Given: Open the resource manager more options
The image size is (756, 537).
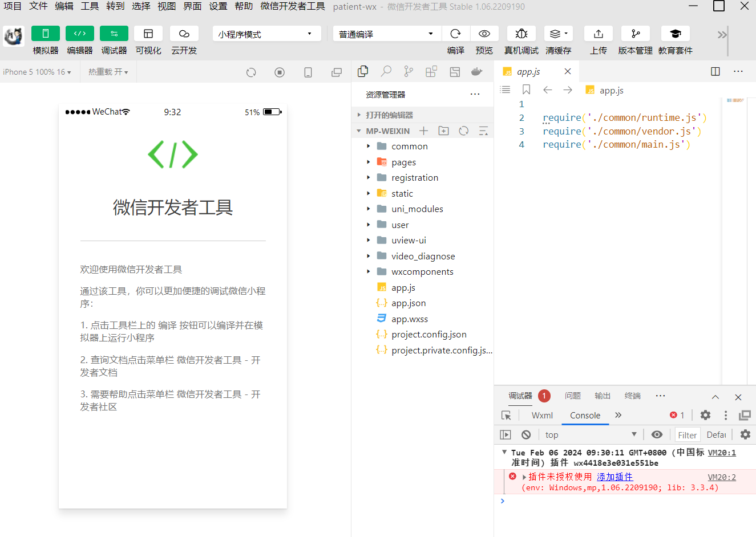Looking at the screenshot, I should click(x=475, y=94).
